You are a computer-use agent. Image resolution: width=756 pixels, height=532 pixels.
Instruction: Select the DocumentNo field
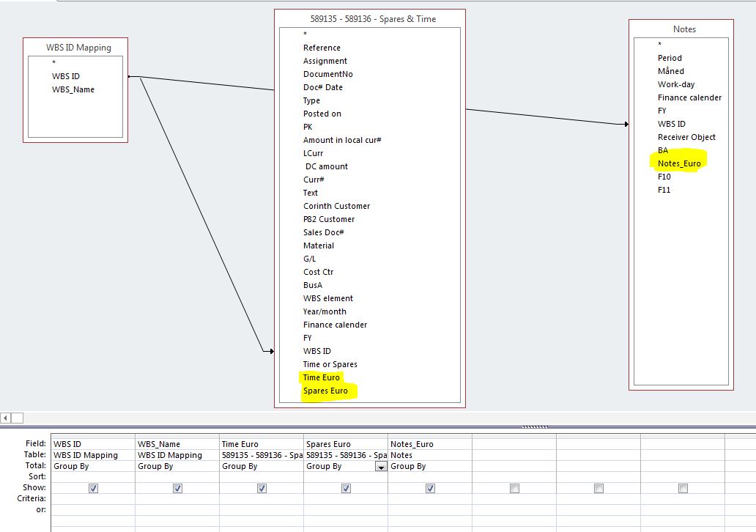point(328,74)
